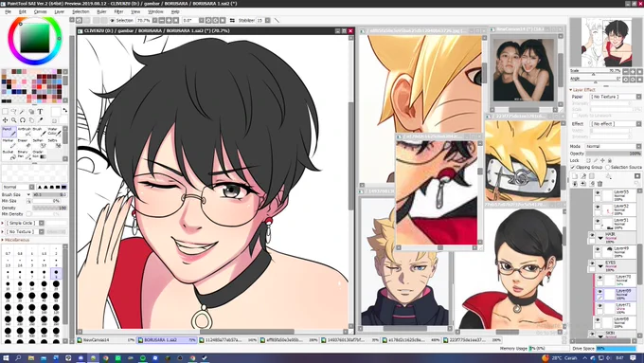This screenshot has height=363, width=644.
Task: Create a new layer folder
Action: pyautogui.click(x=591, y=176)
